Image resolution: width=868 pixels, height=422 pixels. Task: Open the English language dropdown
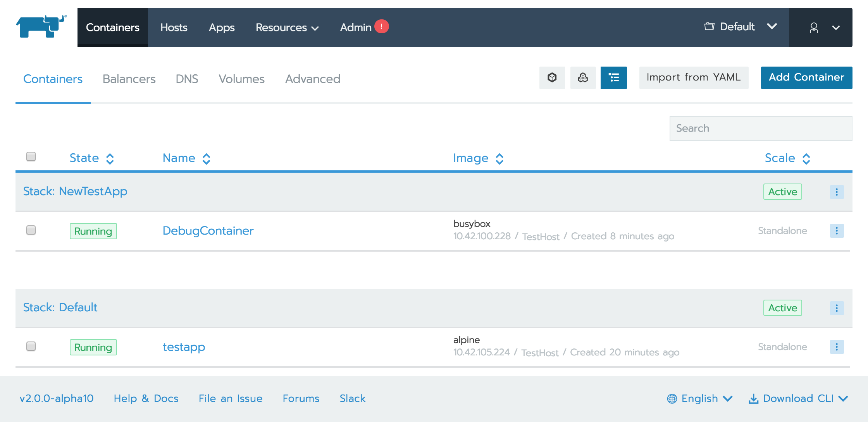pos(699,398)
